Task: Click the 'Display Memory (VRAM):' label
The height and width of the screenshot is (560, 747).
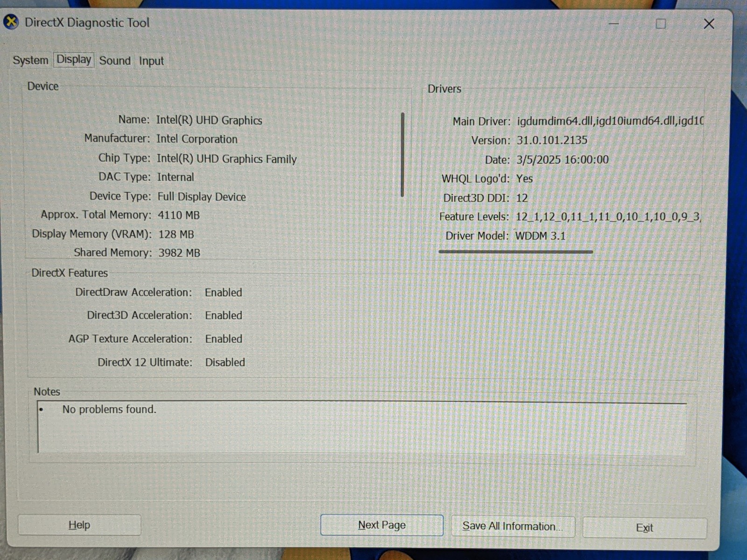Action: click(x=92, y=234)
